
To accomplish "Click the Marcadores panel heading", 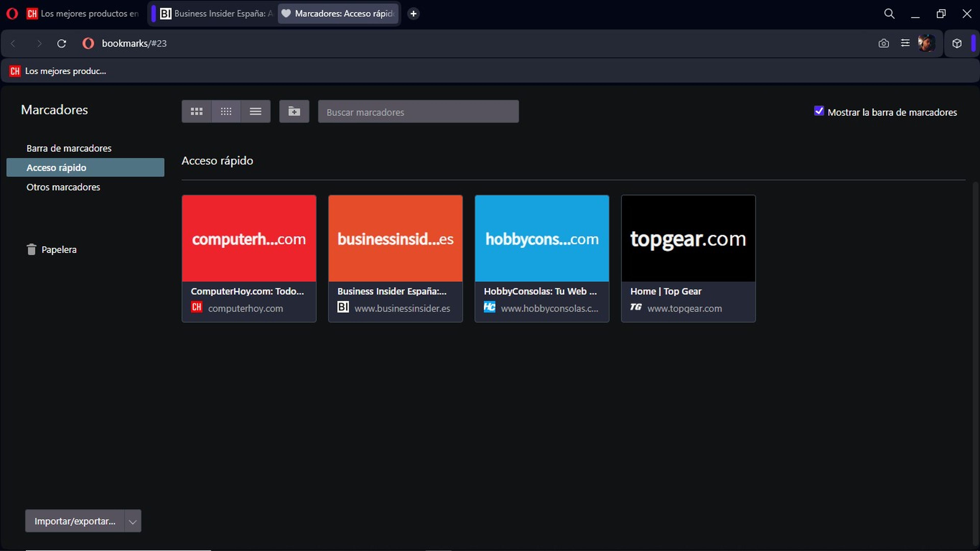I will pyautogui.click(x=54, y=110).
